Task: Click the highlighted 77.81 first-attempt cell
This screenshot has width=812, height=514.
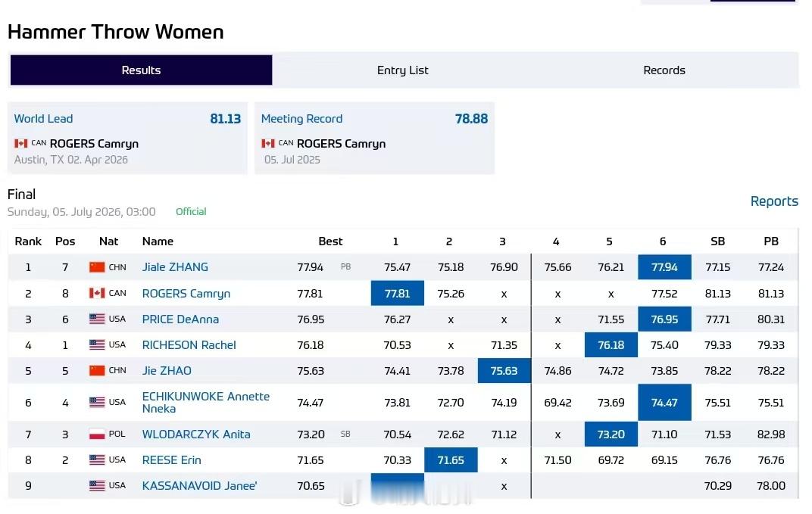Action: point(397,294)
